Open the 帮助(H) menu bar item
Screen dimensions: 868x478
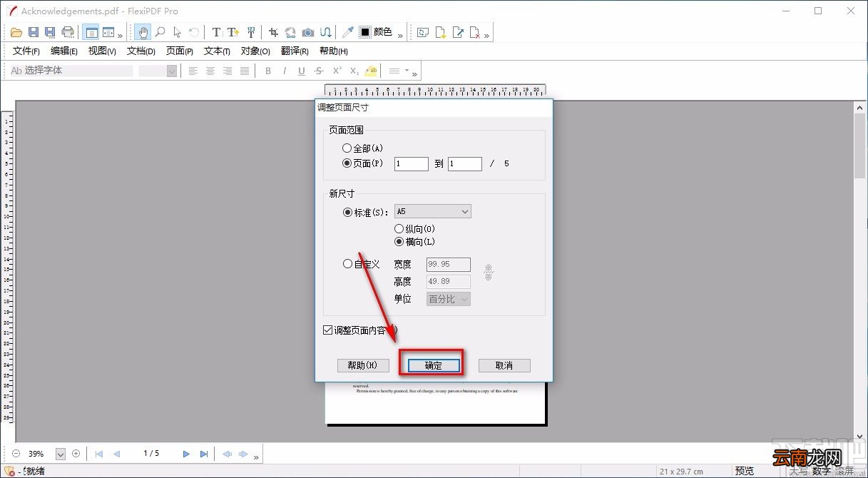333,51
